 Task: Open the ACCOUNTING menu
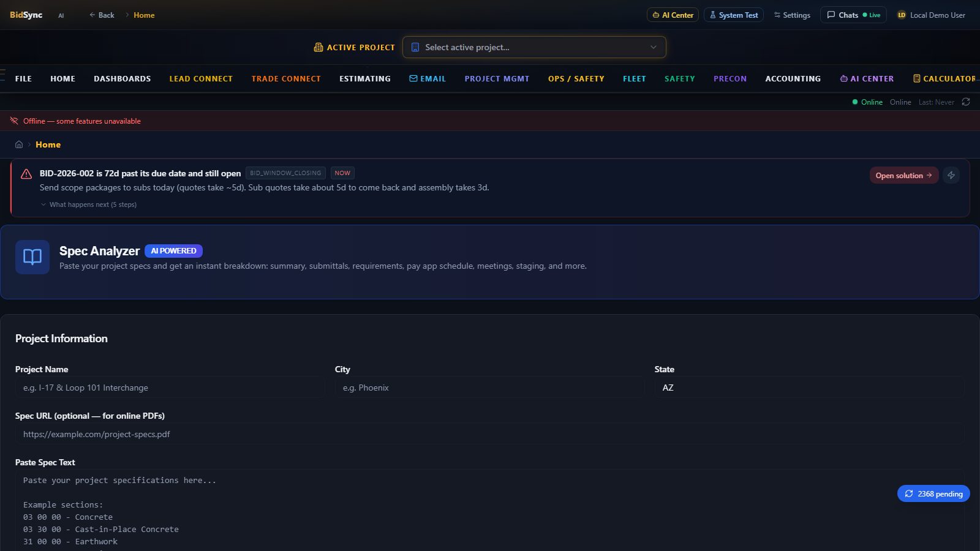pos(793,78)
